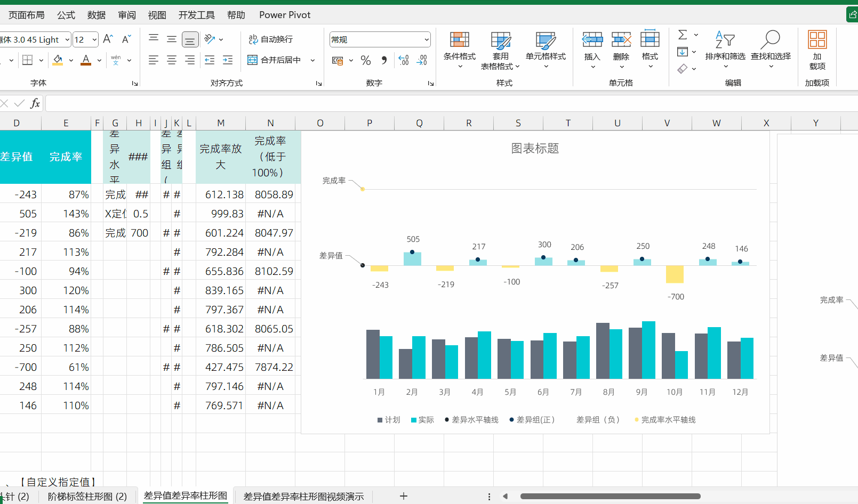
Task: Apply the fill color bucket
Action: point(58,60)
